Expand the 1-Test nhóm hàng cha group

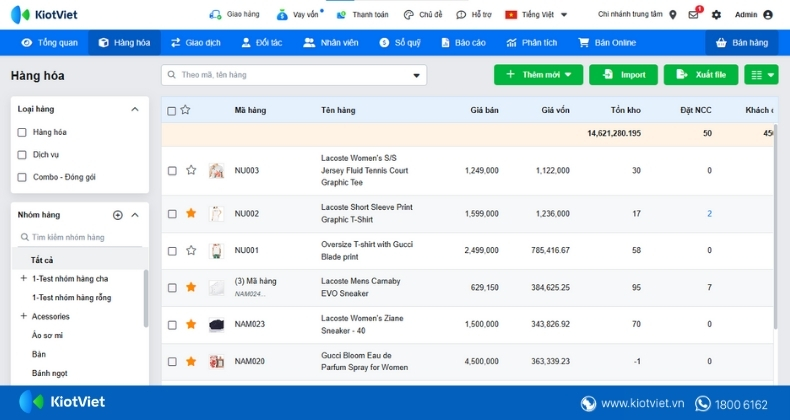(23, 278)
